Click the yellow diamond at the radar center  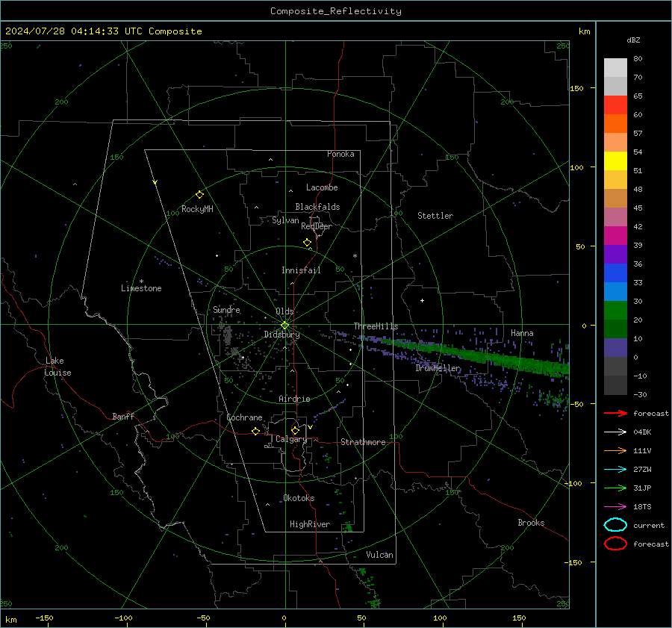click(284, 326)
